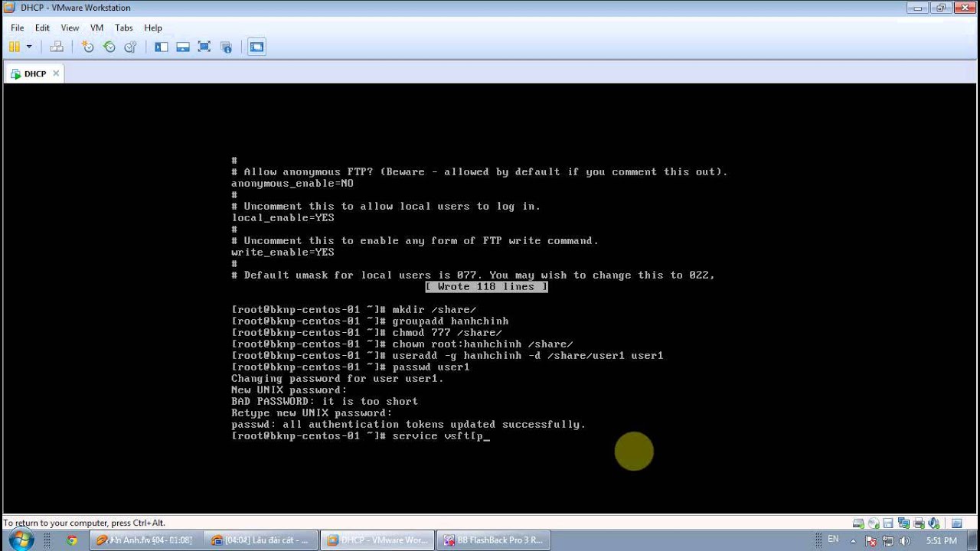Show hidden system tray icons
This screenshot has width=980, height=551.
853,541
